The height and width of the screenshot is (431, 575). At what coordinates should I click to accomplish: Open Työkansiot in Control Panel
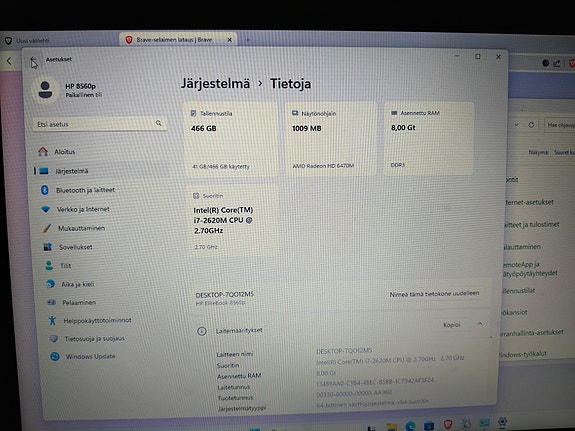tap(514, 313)
